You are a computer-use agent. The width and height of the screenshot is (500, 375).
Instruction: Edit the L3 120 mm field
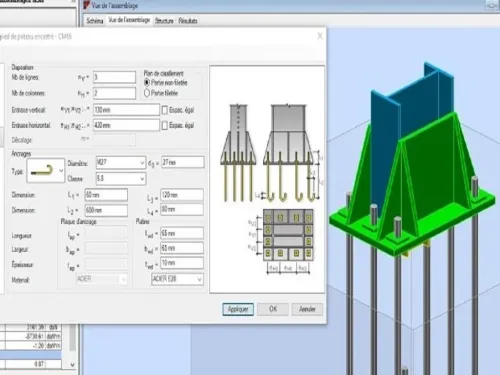point(182,195)
